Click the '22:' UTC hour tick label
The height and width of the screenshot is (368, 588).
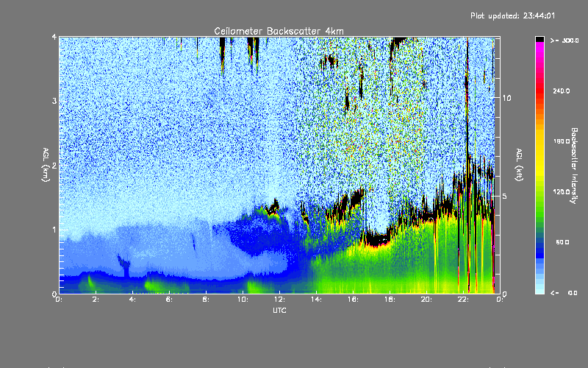coord(463,300)
